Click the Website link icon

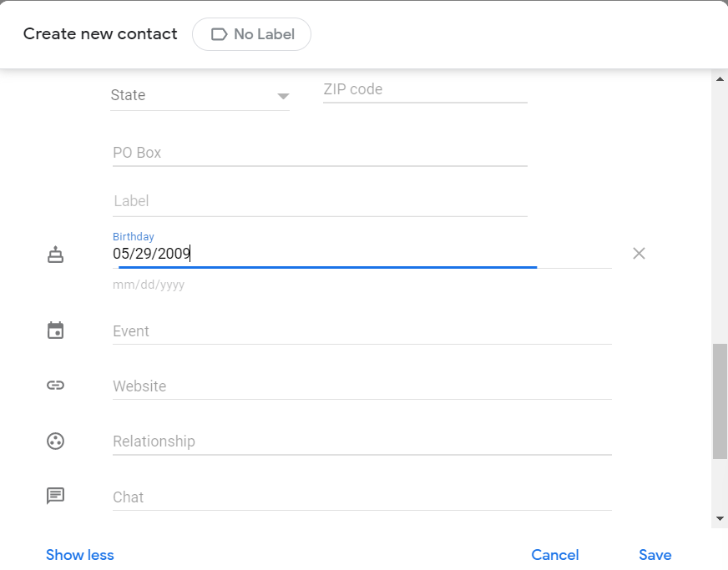(55, 386)
